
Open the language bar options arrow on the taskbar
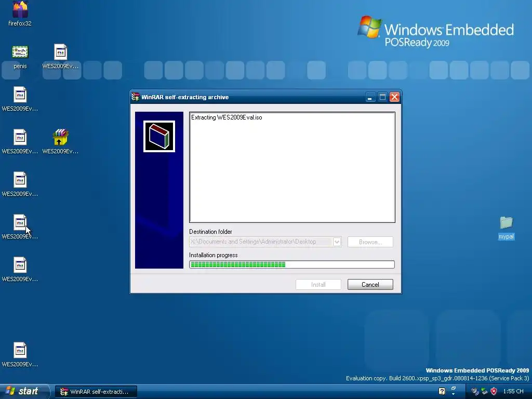click(x=453, y=394)
